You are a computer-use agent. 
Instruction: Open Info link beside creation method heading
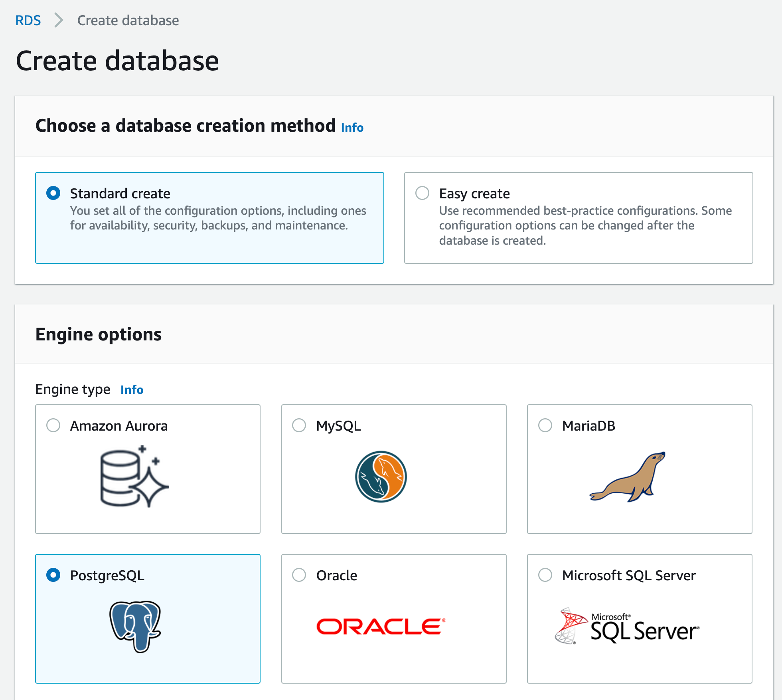tap(352, 128)
